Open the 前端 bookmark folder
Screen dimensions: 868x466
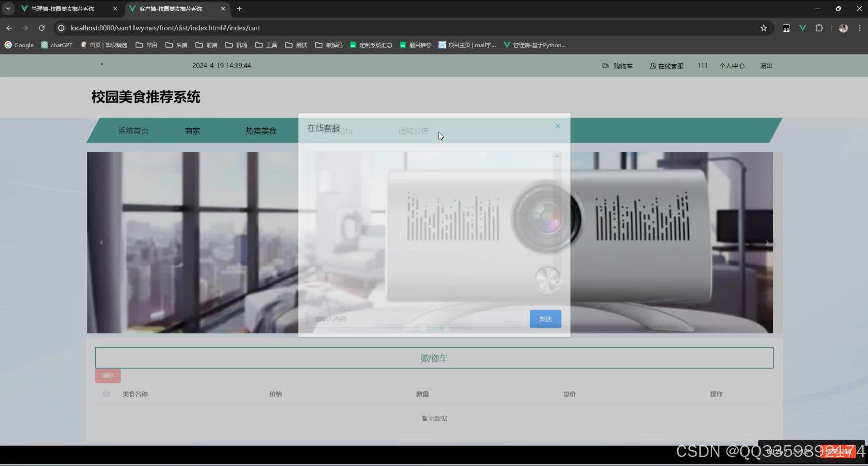tap(206, 45)
